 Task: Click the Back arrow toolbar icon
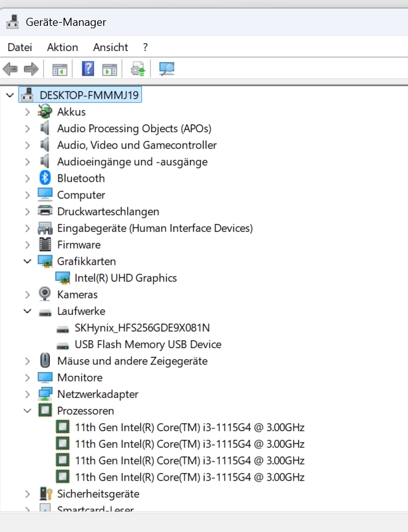tap(10, 69)
